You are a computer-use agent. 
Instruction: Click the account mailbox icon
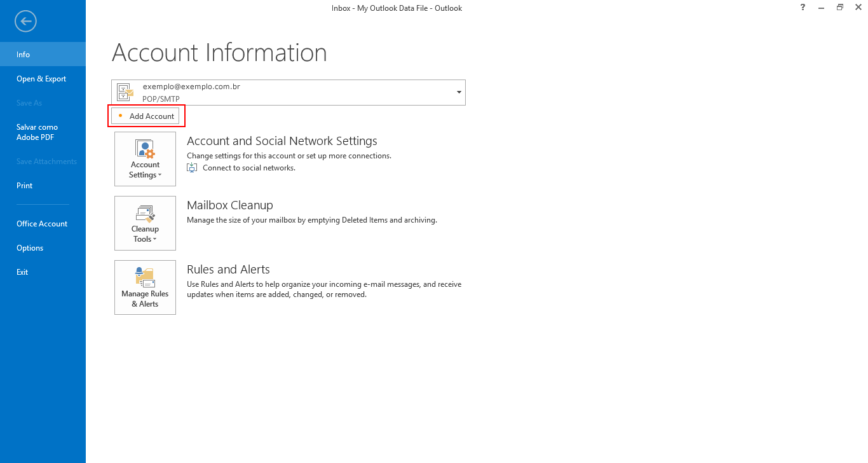(x=125, y=92)
